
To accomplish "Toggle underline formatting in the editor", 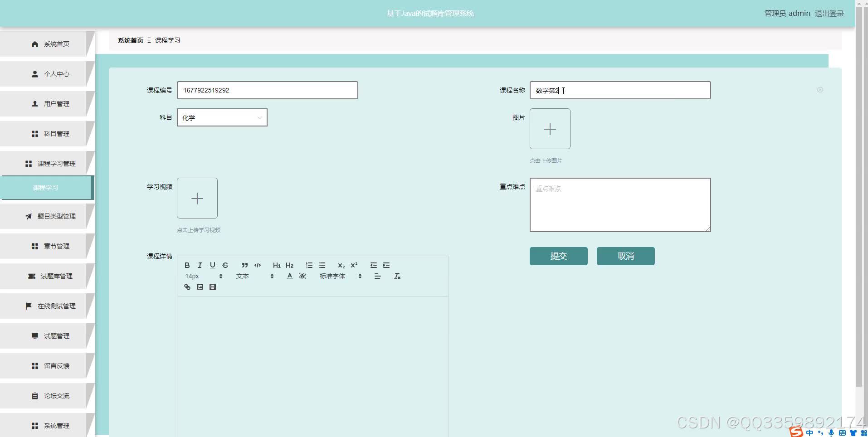I will pyautogui.click(x=212, y=265).
